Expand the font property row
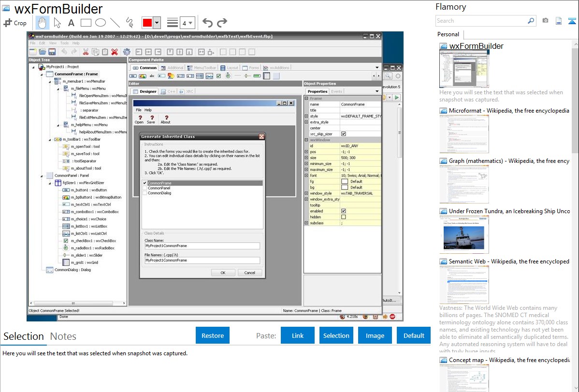Viewport: 579px width, 392px height. click(306, 175)
